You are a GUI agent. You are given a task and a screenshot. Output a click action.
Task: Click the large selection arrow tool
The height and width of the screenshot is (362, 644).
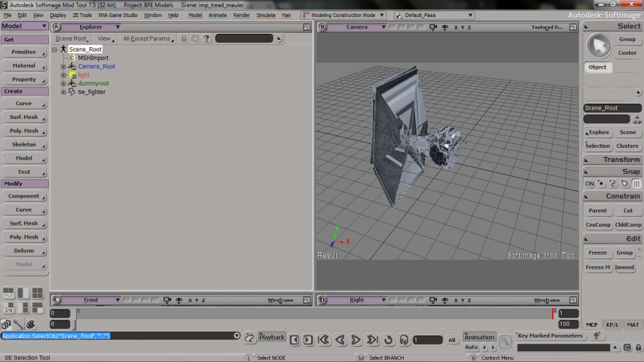(x=599, y=46)
